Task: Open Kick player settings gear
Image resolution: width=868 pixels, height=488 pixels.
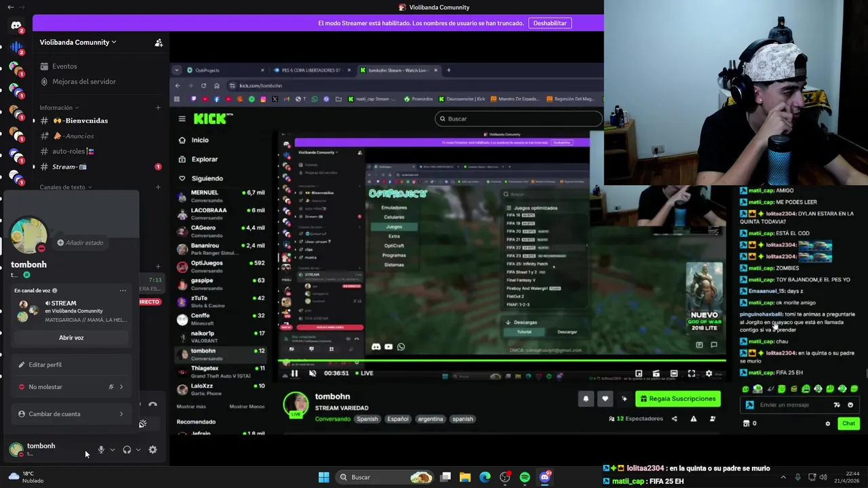Action: coord(709,373)
